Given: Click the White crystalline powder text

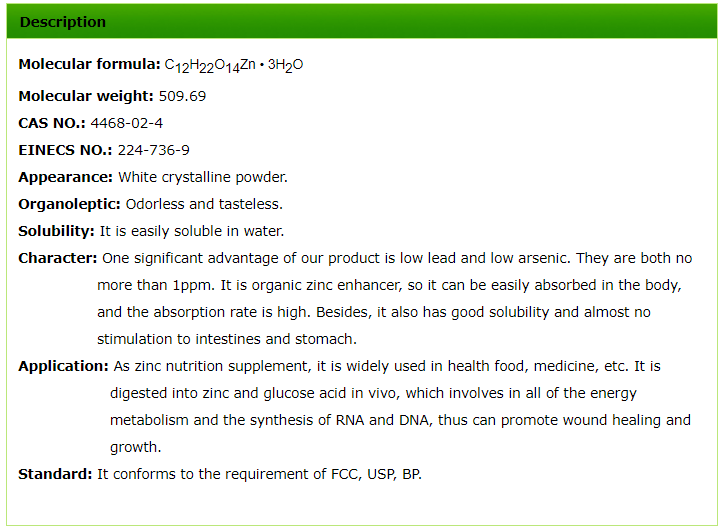Looking at the screenshot, I should 203,177.
